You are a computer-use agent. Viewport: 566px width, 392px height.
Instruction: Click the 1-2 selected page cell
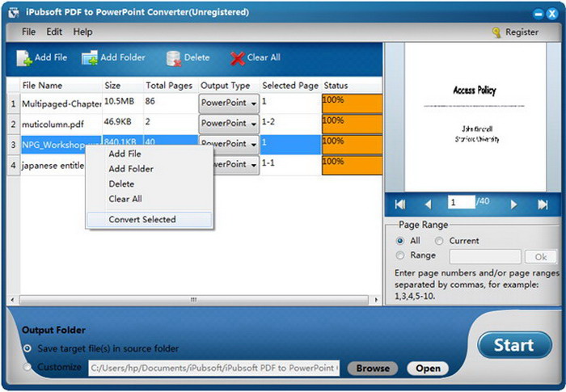290,124
